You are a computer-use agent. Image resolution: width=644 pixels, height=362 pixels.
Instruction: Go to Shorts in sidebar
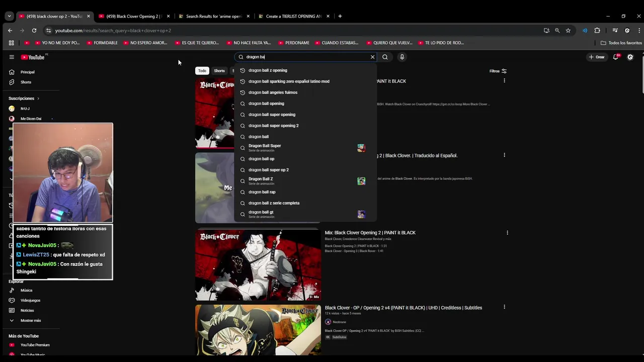click(26, 82)
